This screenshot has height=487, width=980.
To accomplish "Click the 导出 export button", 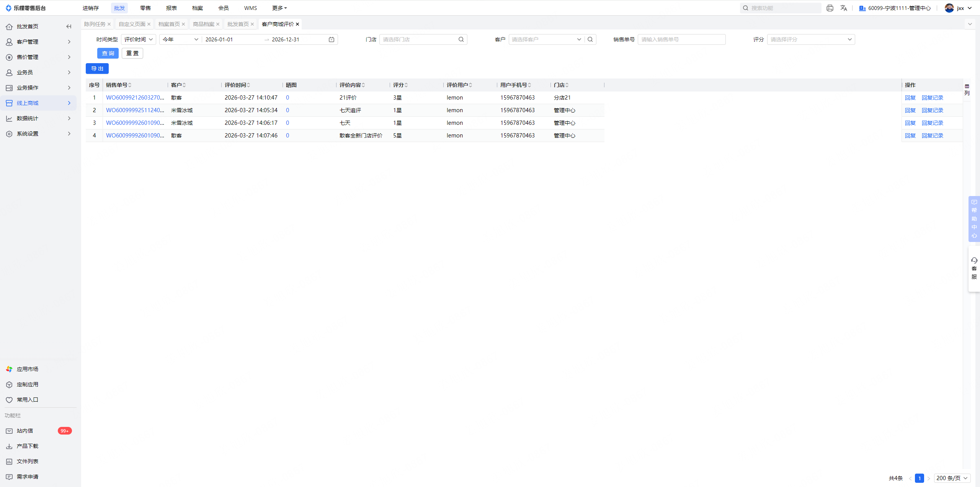I will (x=97, y=69).
